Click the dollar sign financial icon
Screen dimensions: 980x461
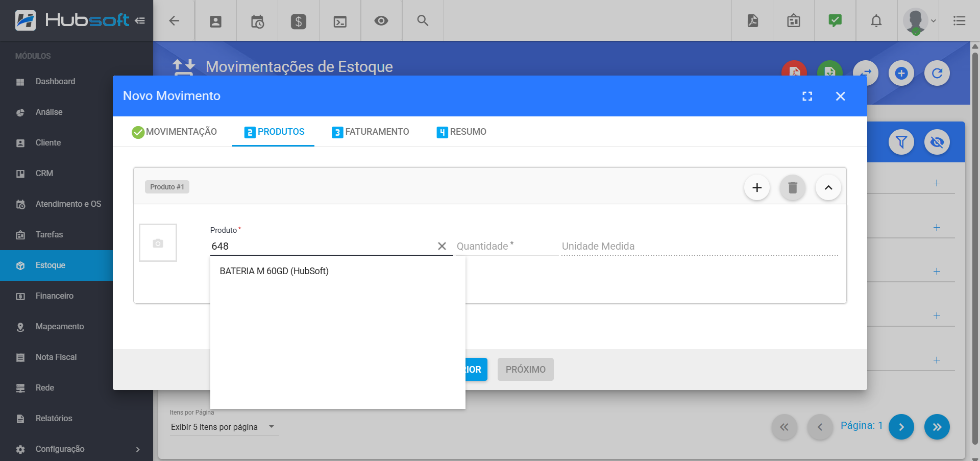tap(299, 21)
